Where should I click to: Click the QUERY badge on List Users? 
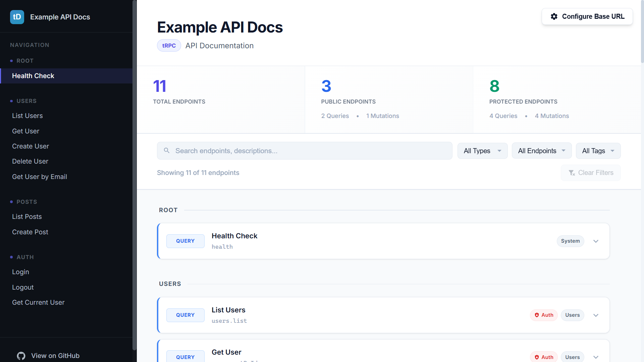pos(185,315)
